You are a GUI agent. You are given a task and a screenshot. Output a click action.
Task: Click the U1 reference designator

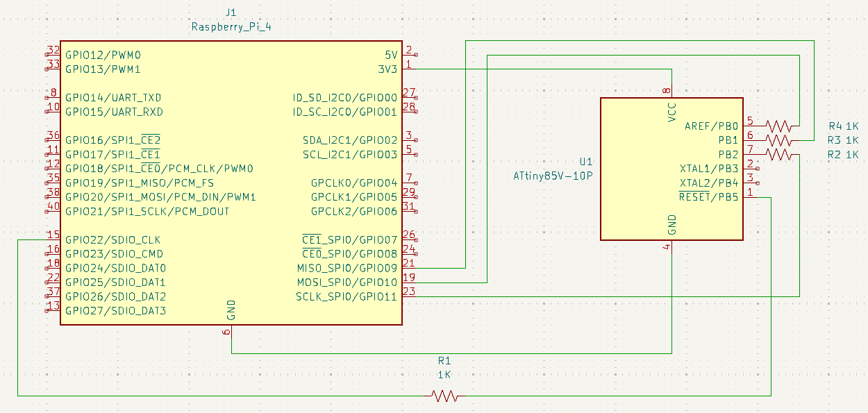tap(585, 161)
